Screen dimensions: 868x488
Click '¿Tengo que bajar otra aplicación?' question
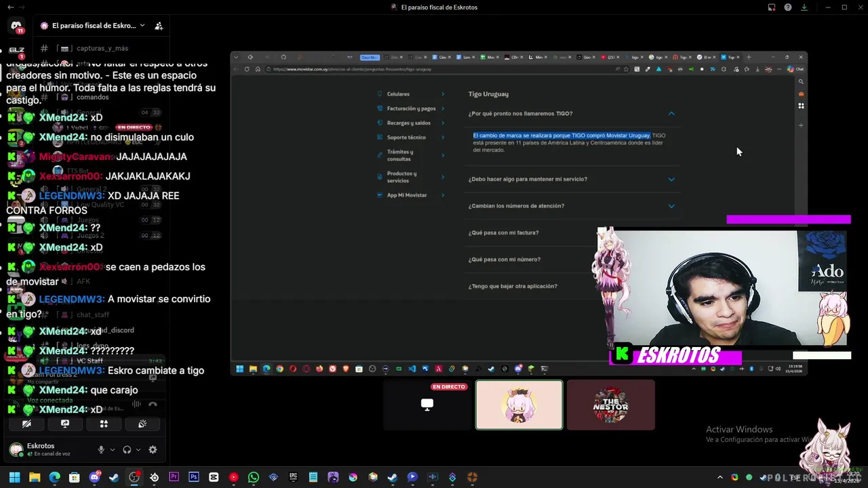[x=513, y=286]
